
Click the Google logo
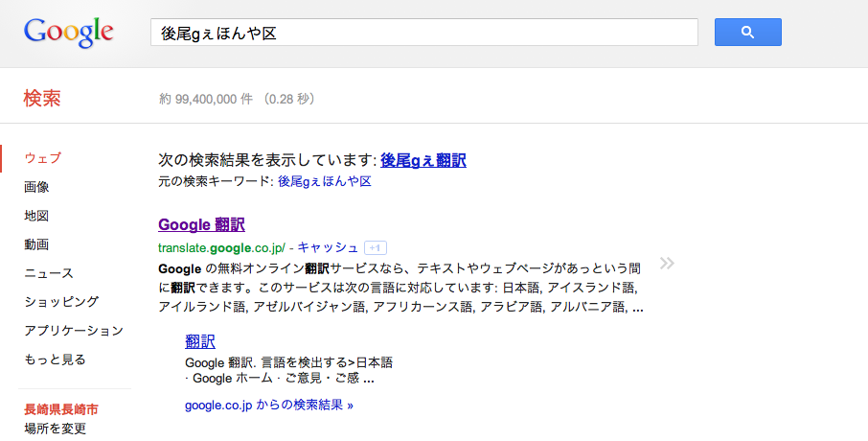pyautogui.click(x=69, y=33)
